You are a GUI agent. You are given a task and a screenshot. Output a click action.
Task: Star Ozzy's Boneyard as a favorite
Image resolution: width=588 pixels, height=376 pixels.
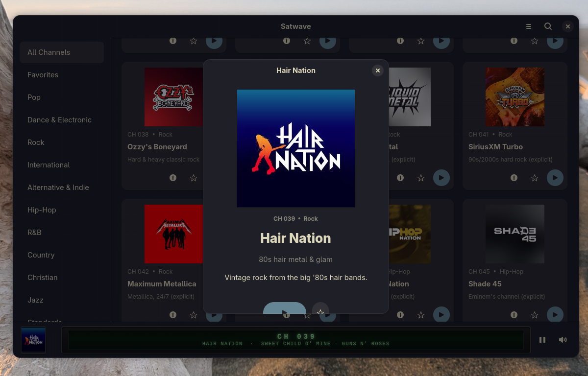coord(194,178)
